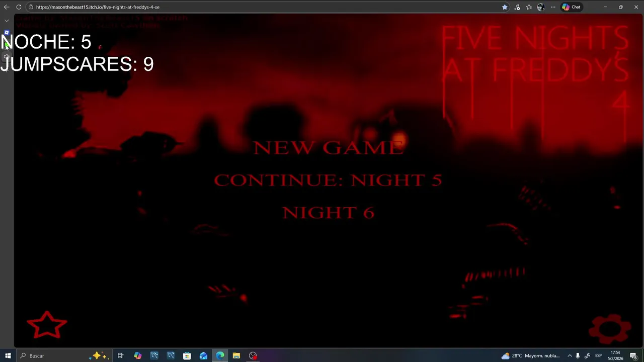Open the Windows Start menu
The width and height of the screenshot is (644, 362).
click(8, 356)
